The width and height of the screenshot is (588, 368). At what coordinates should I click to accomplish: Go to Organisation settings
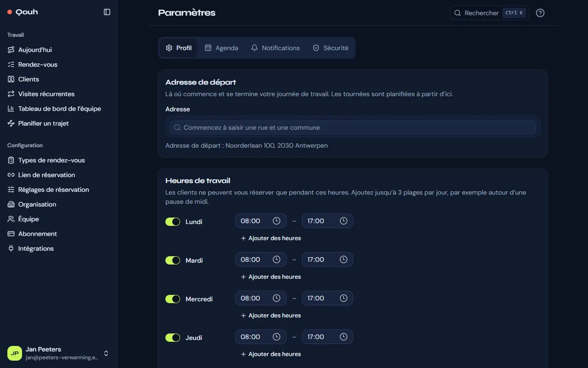(59, 204)
